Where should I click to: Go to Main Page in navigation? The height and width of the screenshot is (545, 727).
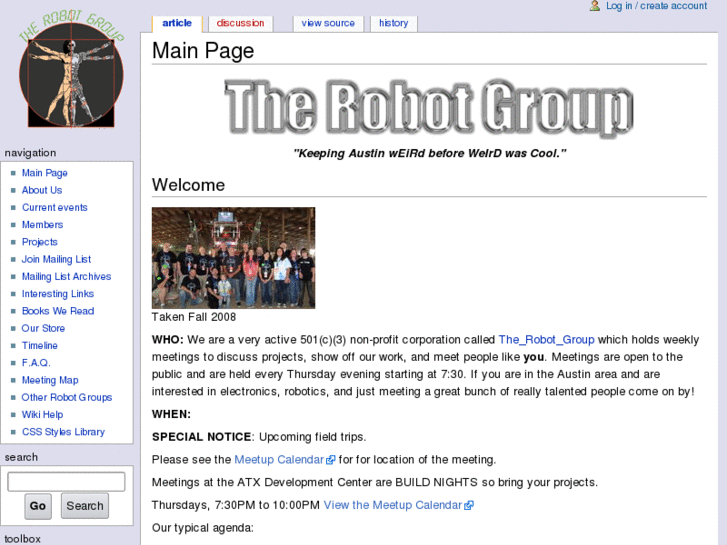coord(45,173)
